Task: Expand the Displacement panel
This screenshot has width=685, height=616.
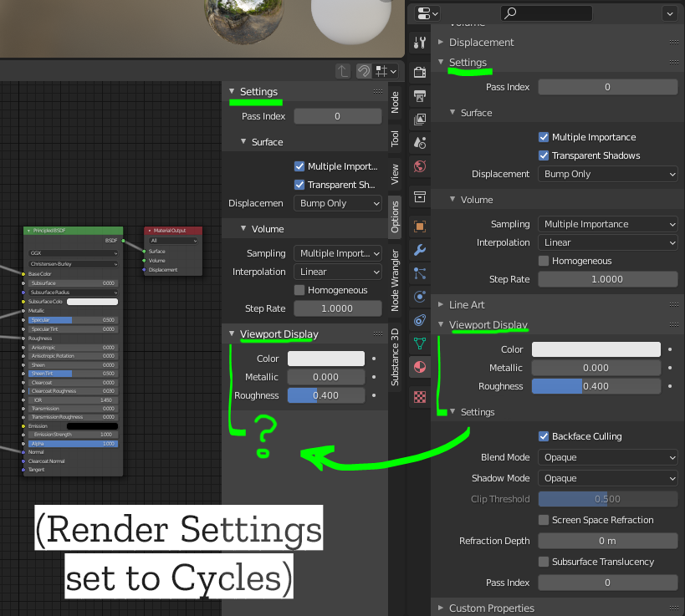Action: [x=441, y=42]
